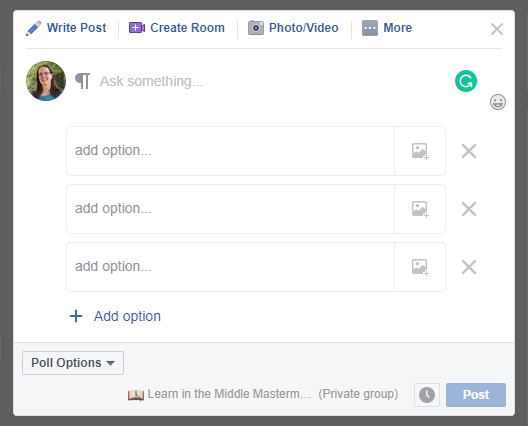
Task: Open the emoji picker smiley icon
Action: 498,102
